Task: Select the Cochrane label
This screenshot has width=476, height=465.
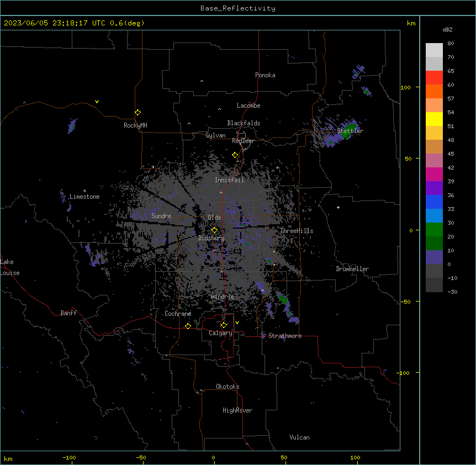Action: (x=178, y=314)
